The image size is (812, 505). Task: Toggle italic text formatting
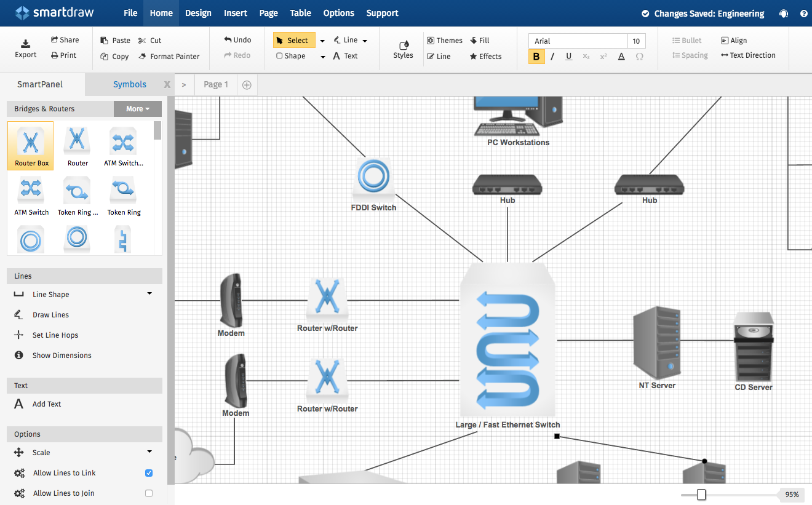click(x=552, y=57)
